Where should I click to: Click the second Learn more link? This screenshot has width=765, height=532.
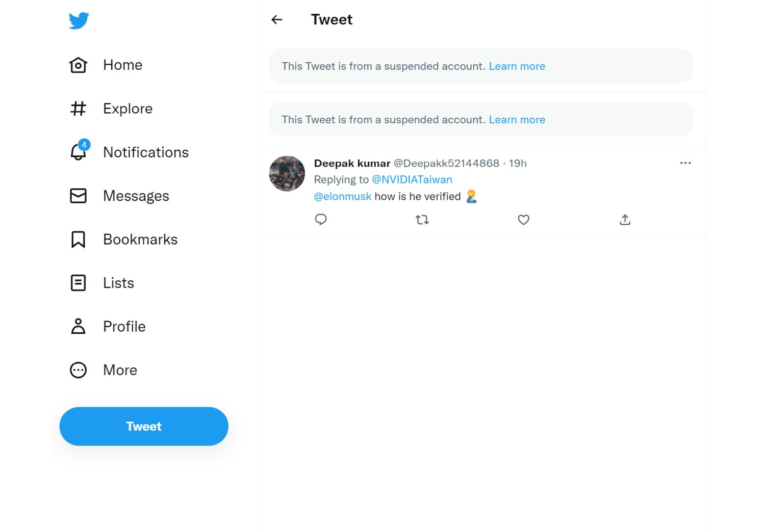point(517,120)
